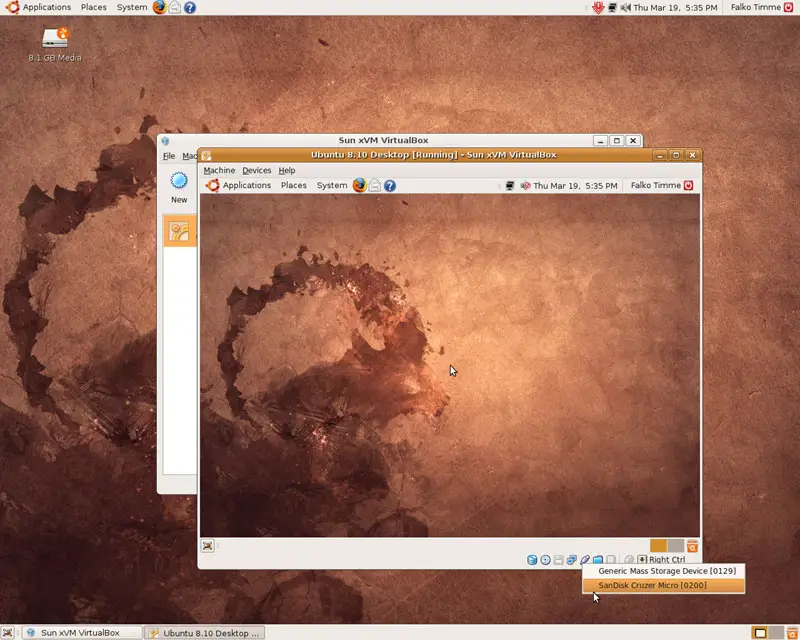The height and width of the screenshot is (640, 800).
Task: Click guest power/quit icon
Action: (x=688, y=185)
